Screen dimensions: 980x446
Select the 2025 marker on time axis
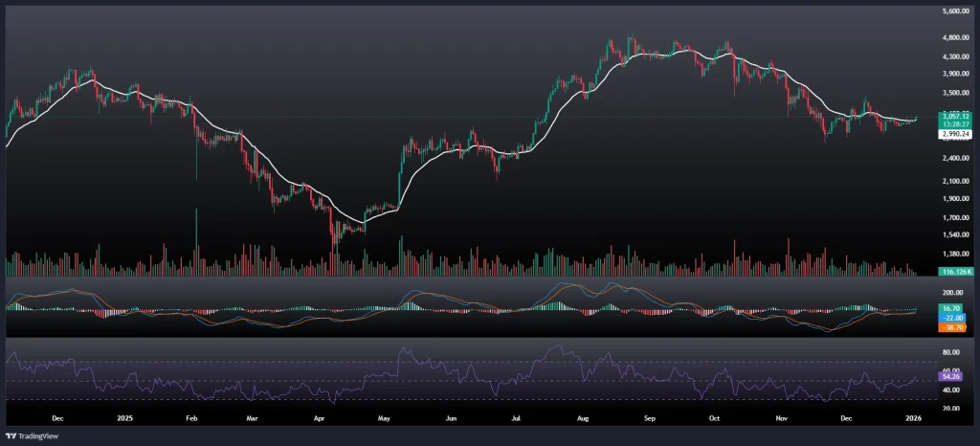126,418
